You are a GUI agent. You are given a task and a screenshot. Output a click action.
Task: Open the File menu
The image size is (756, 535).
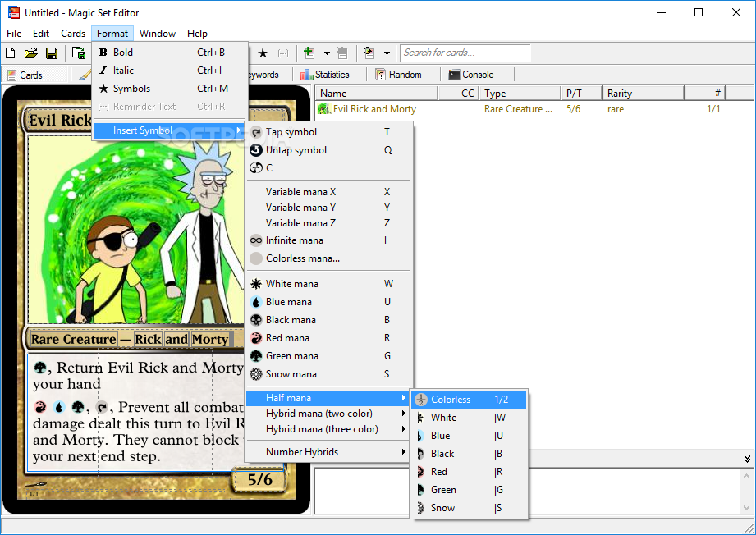(x=14, y=34)
